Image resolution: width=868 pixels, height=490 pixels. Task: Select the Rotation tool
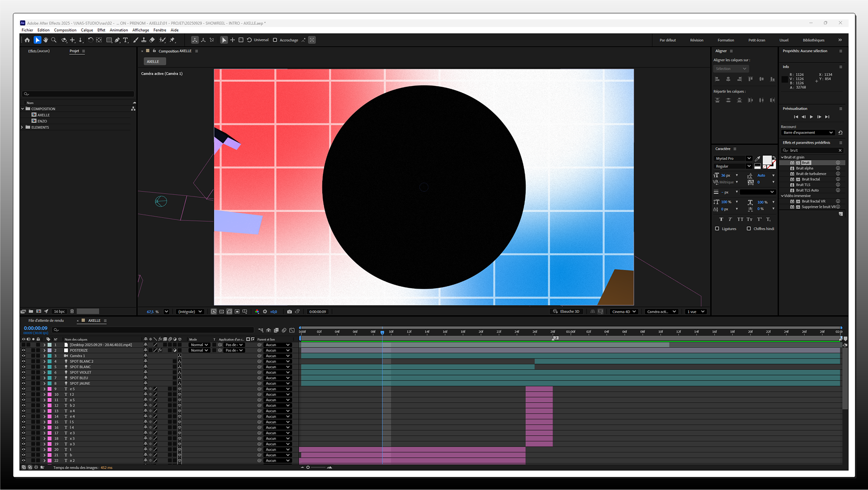point(90,40)
